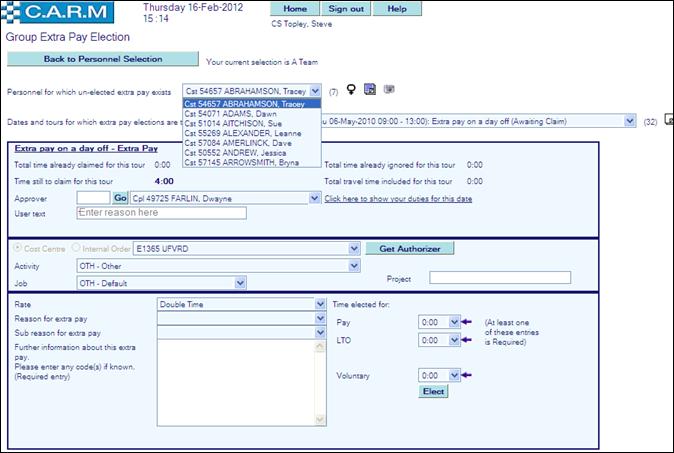Open the Help menu
The height and width of the screenshot is (453, 674).
[x=397, y=9]
